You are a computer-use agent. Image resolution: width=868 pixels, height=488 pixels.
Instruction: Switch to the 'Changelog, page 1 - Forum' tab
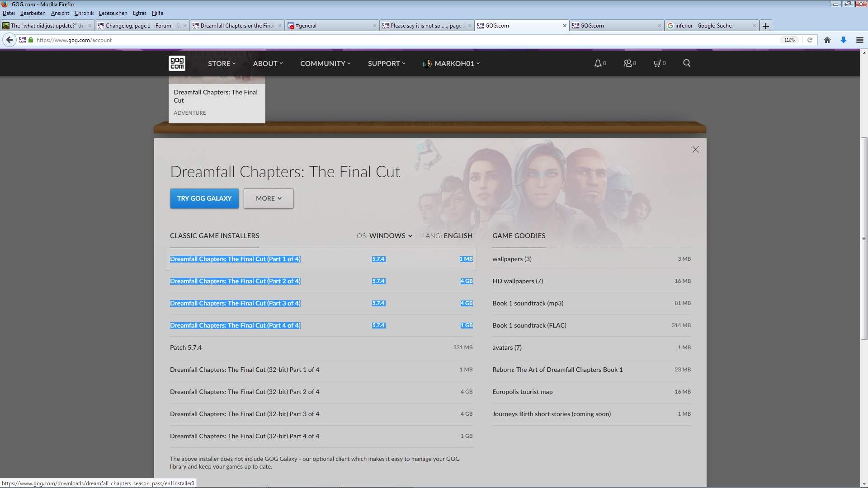(x=142, y=26)
